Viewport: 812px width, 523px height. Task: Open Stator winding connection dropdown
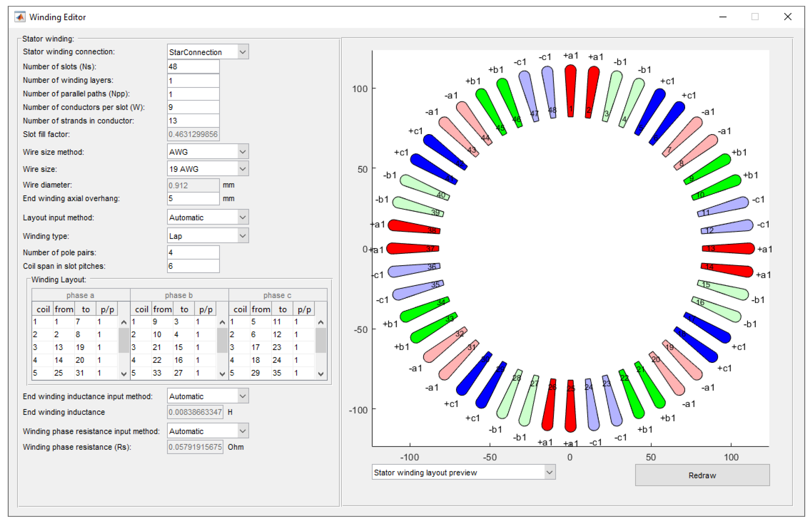208,52
